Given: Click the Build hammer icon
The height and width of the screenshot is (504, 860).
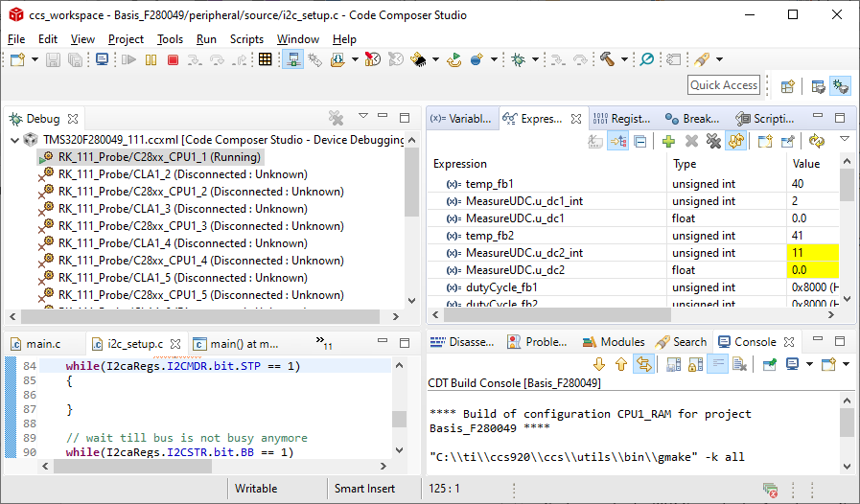Looking at the screenshot, I should (x=607, y=59).
